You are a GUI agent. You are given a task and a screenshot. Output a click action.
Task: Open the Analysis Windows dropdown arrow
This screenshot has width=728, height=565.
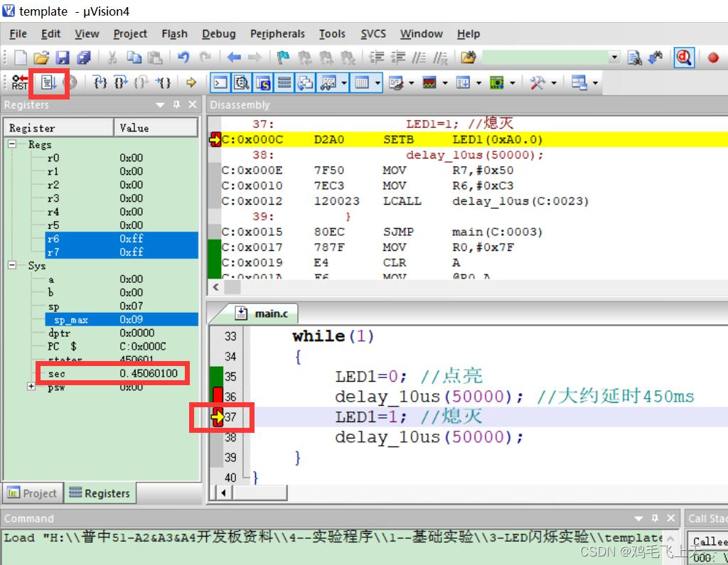point(445,82)
